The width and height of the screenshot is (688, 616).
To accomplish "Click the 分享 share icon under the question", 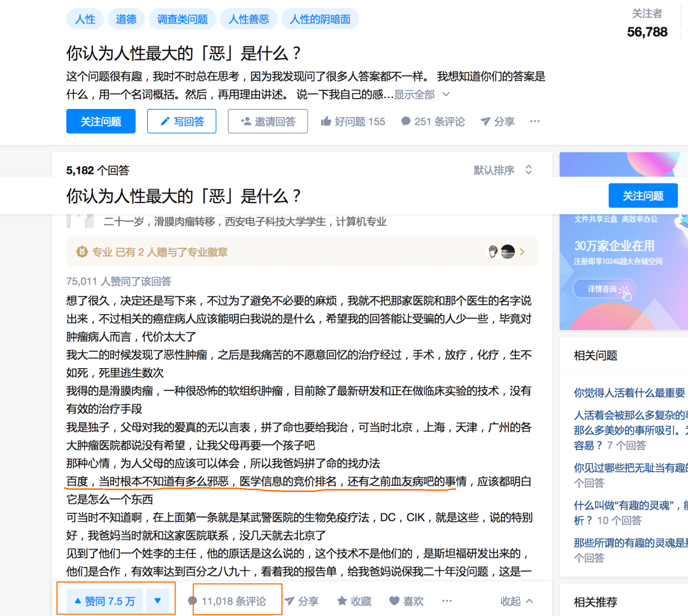I will 487,121.
